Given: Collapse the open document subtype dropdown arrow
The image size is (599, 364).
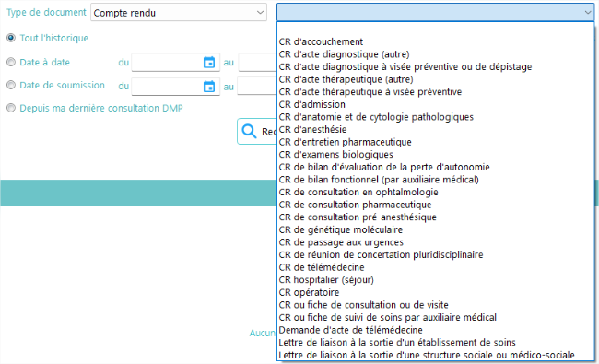Looking at the screenshot, I should pos(588,13).
